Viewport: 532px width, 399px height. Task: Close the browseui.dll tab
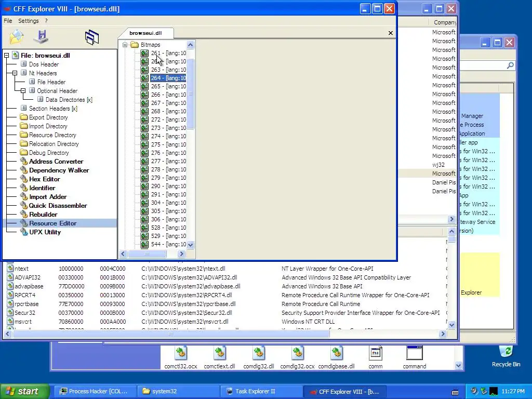click(391, 33)
